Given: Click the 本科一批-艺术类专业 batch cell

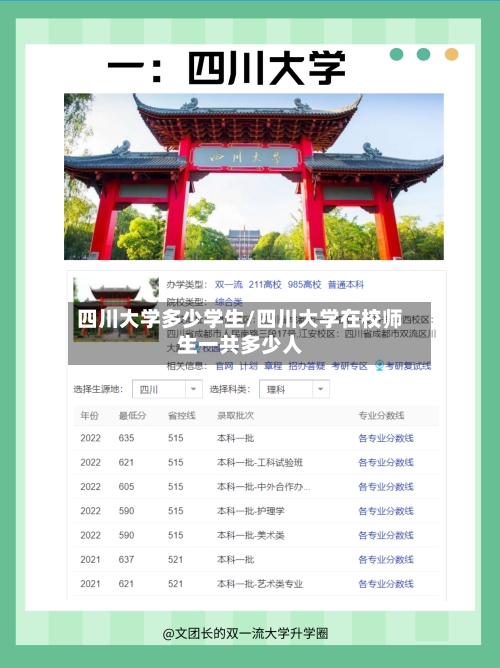Looking at the screenshot, I should pyautogui.click(x=260, y=584).
